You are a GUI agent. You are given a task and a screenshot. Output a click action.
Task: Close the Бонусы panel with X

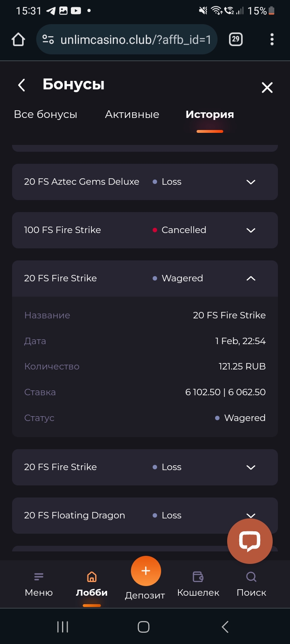[x=267, y=87]
